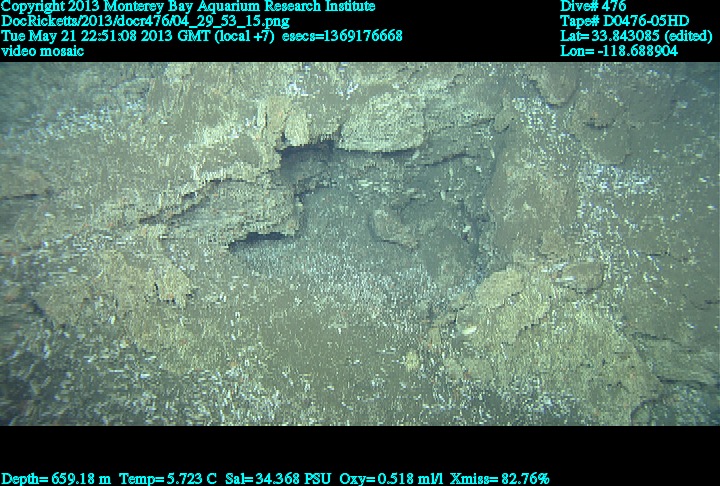720x486 pixels.
Task: Click the 'Xmiss=82.76%' reading
Action: (500, 479)
